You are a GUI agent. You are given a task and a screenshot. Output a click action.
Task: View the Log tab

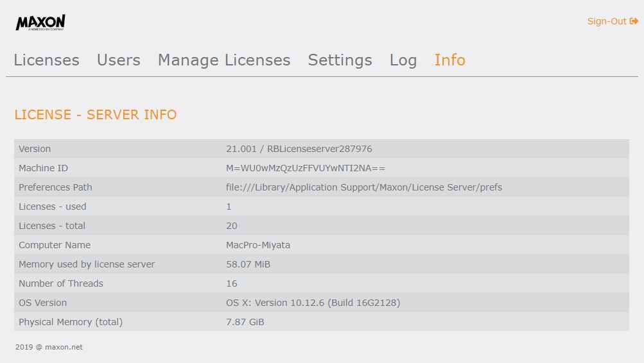[403, 60]
